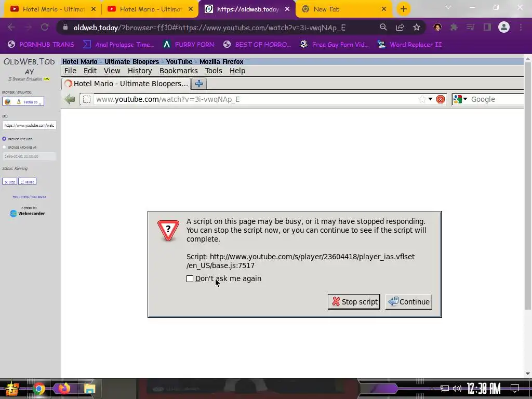Select the Browse Archives At radio button
This screenshot has height=399, width=532.
(x=4, y=147)
